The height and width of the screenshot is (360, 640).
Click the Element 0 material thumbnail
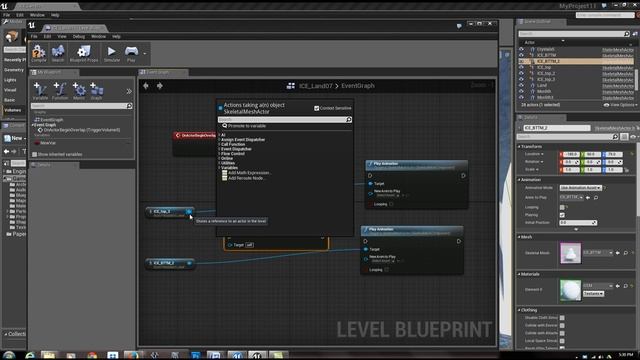pyautogui.click(x=570, y=290)
